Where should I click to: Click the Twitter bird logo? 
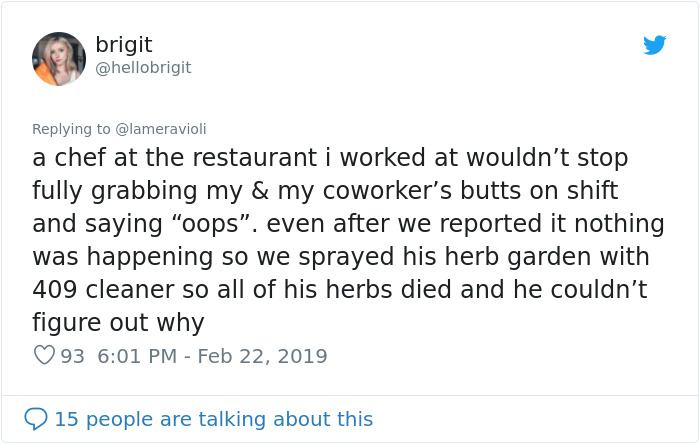pyautogui.click(x=655, y=45)
